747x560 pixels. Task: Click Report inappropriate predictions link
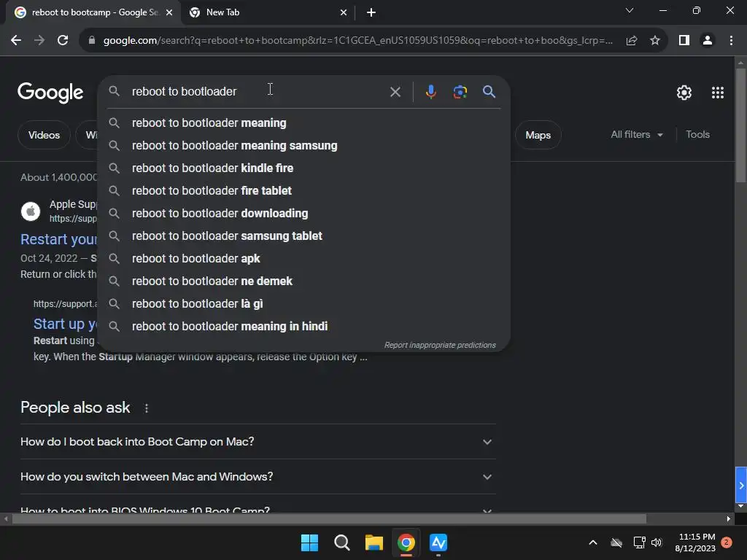point(440,345)
